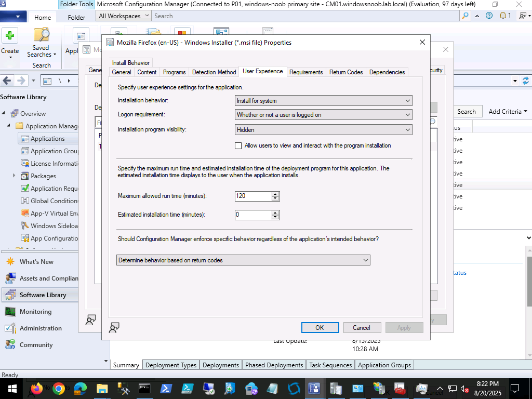Open File Explorer from the taskbar
This screenshot has width=532, height=399.
[x=102, y=389]
